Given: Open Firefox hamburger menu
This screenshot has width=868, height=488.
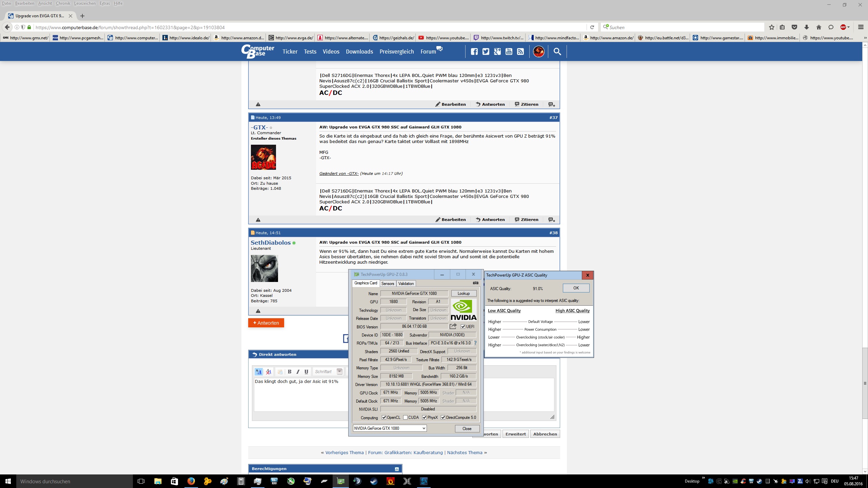Looking at the screenshot, I should pos(861,27).
